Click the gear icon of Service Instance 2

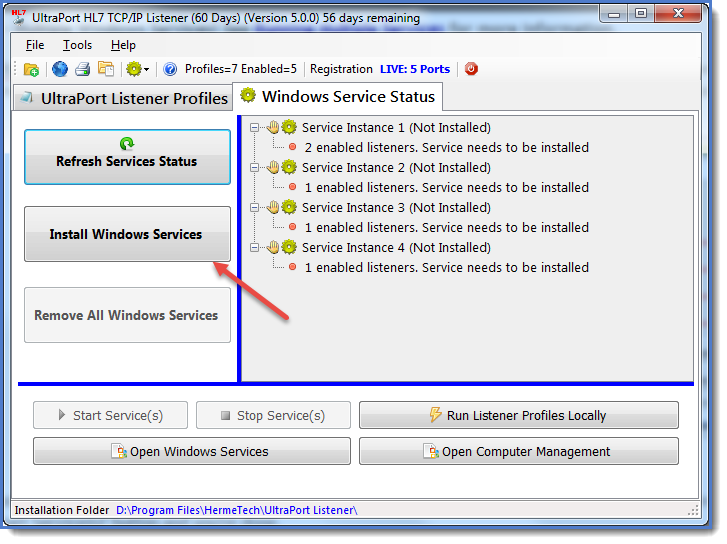click(x=289, y=167)
